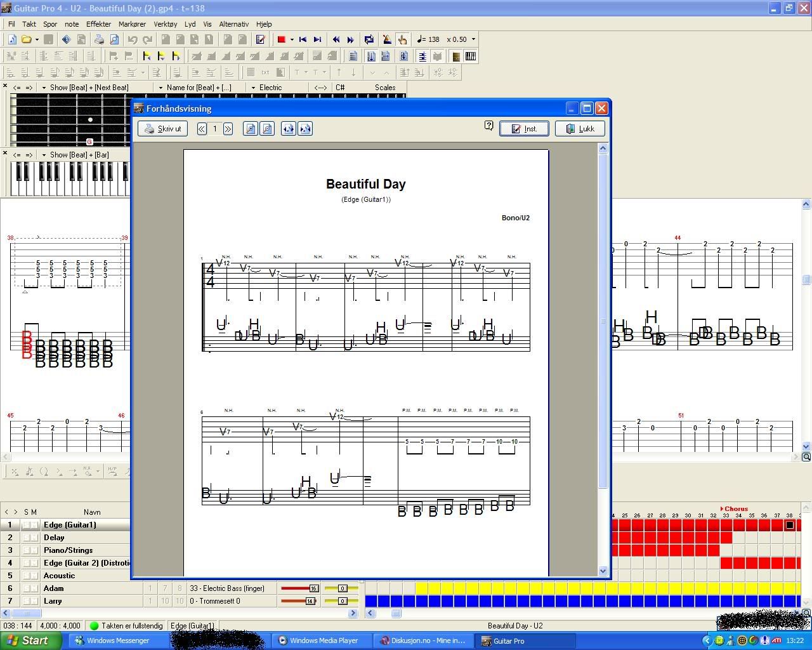Show the keyboard panel via piano icon

click(x=470, y=56)
